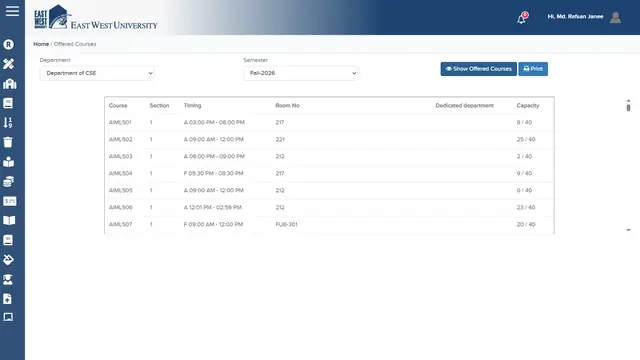Click the Course column header

(118, 105)
